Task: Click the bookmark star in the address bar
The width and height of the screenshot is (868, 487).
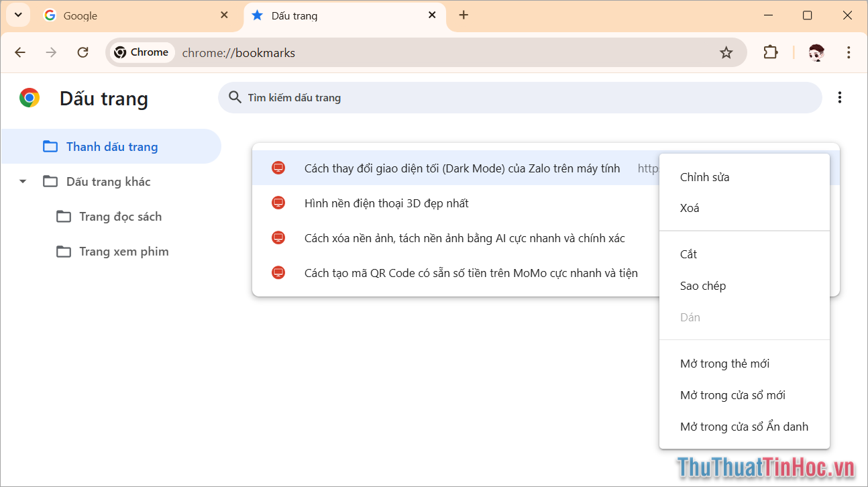Action: (x=726, y=52)
